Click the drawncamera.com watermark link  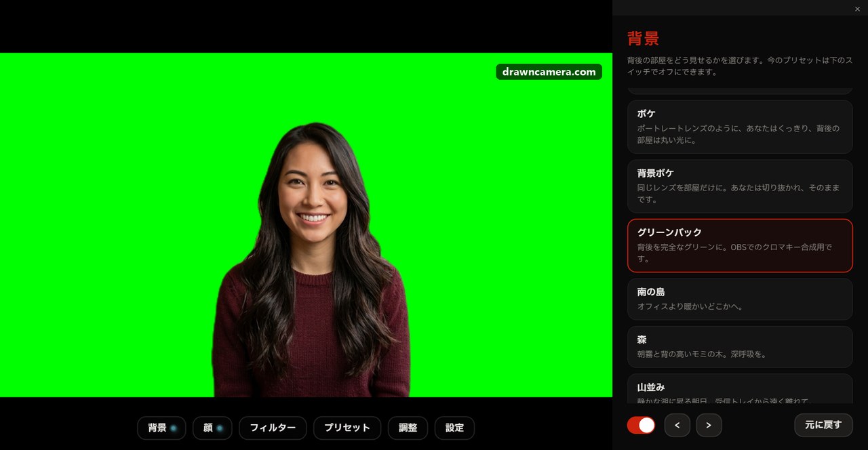coord(549,72)
